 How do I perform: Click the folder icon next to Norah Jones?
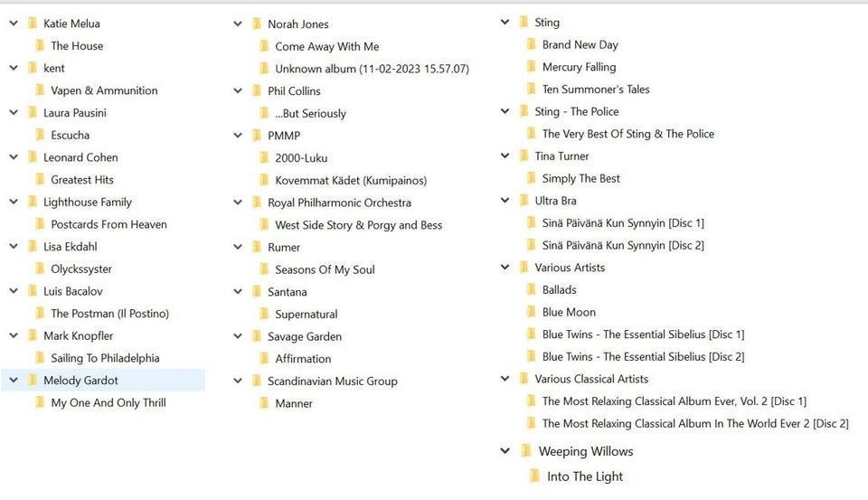click(257, 24)
